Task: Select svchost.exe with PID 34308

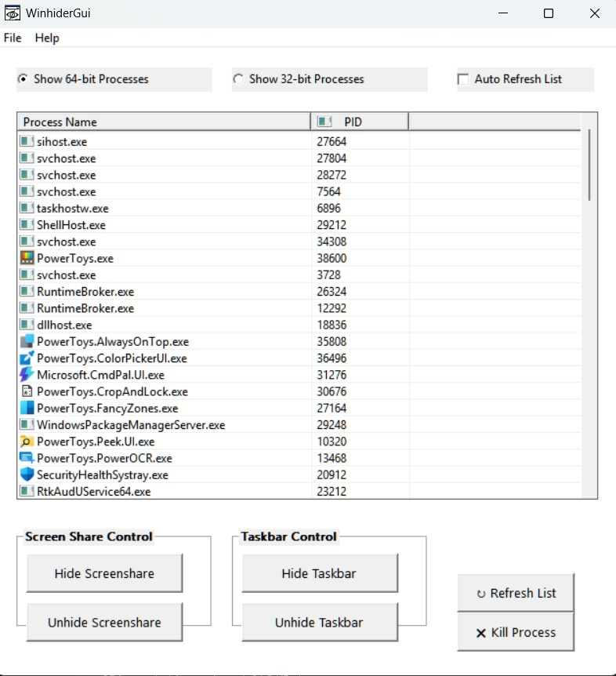Action: [299, 242]
